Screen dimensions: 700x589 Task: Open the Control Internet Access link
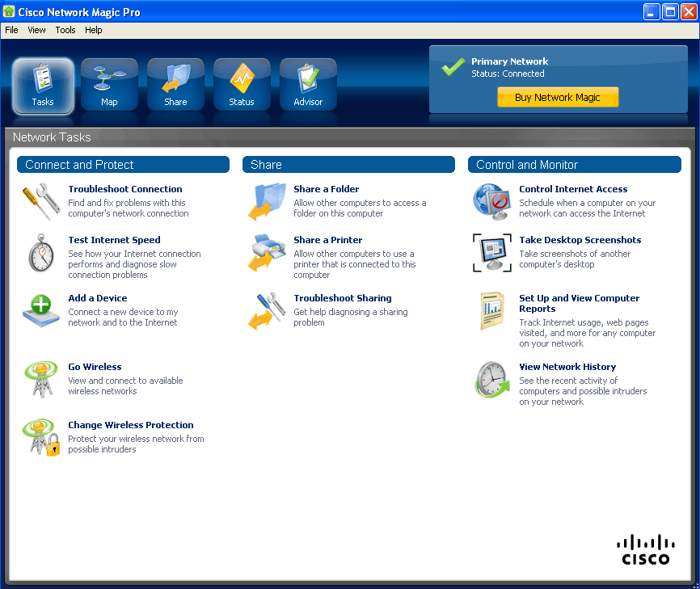tap(573, 189)
